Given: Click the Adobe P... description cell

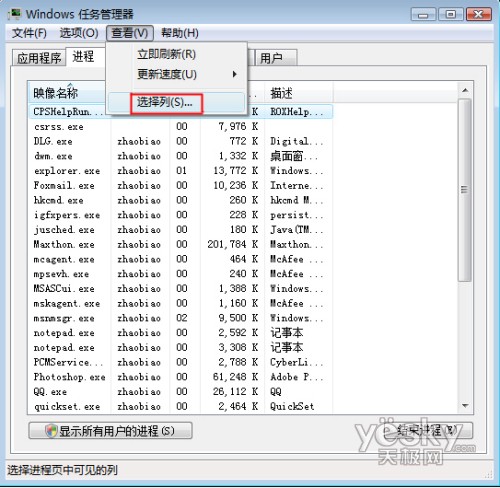Looking at the screenshot, I should click(296, 377).
